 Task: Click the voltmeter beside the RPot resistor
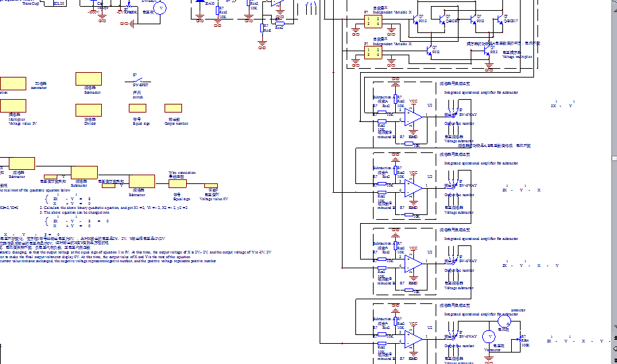coord(490,336)
